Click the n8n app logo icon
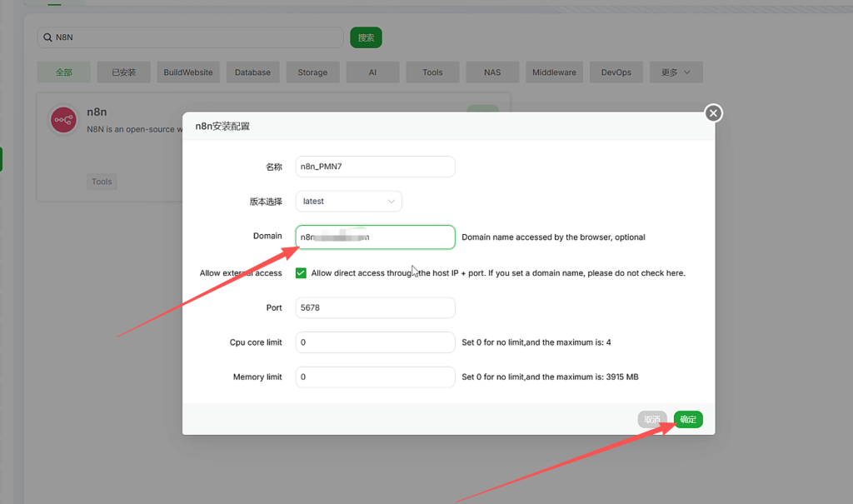The image size is (853, 504). 64,121
